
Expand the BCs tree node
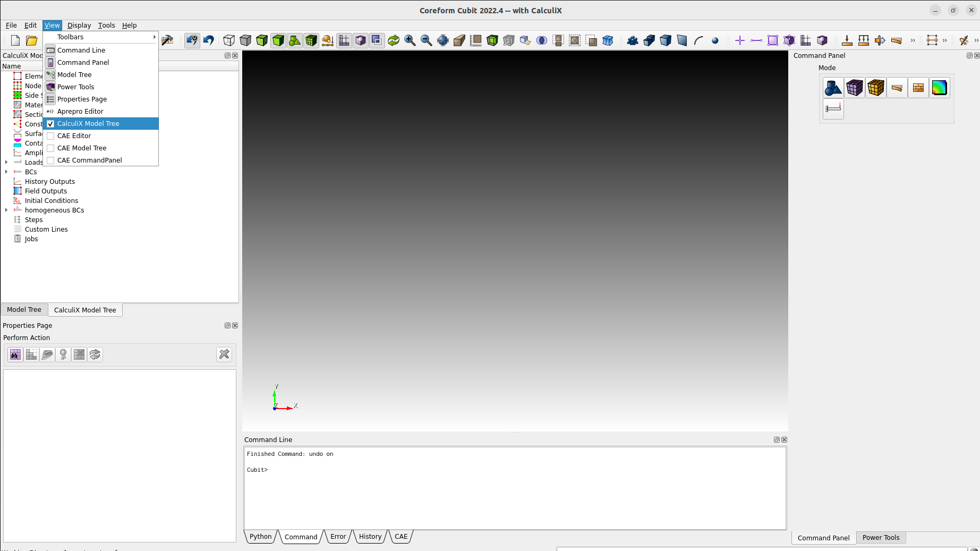(6, 172)
